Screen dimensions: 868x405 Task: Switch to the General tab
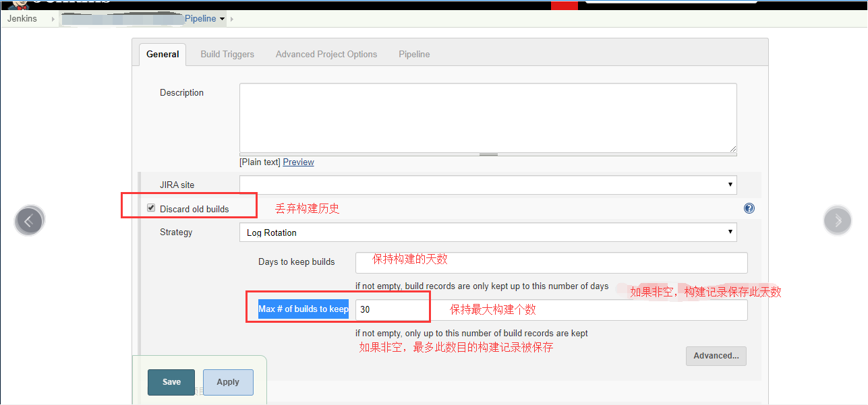click(x=163, y=54)
